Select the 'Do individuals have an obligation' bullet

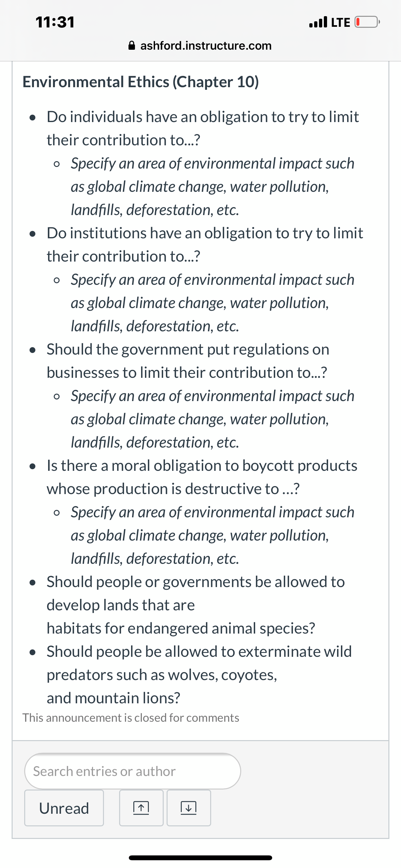pyautogui.click(x=202, y=129)
